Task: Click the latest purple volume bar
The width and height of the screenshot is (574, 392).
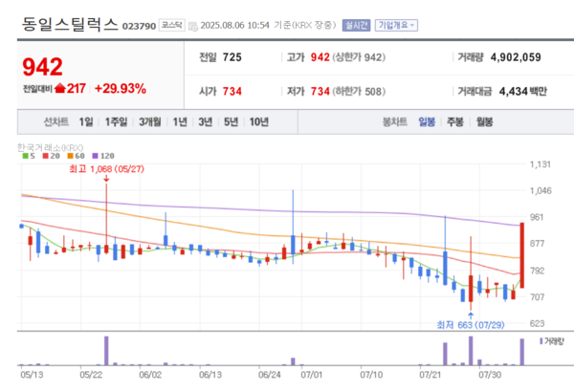Action: click(522, 352)
